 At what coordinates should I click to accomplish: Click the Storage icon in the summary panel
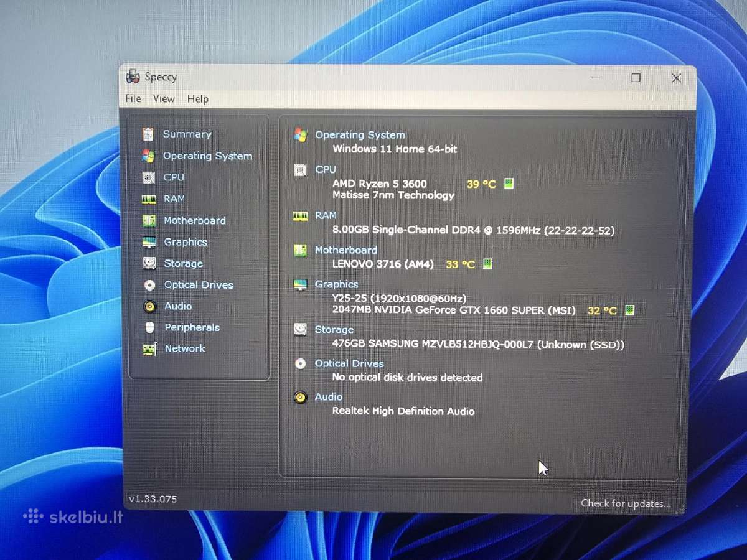point(300,329)
